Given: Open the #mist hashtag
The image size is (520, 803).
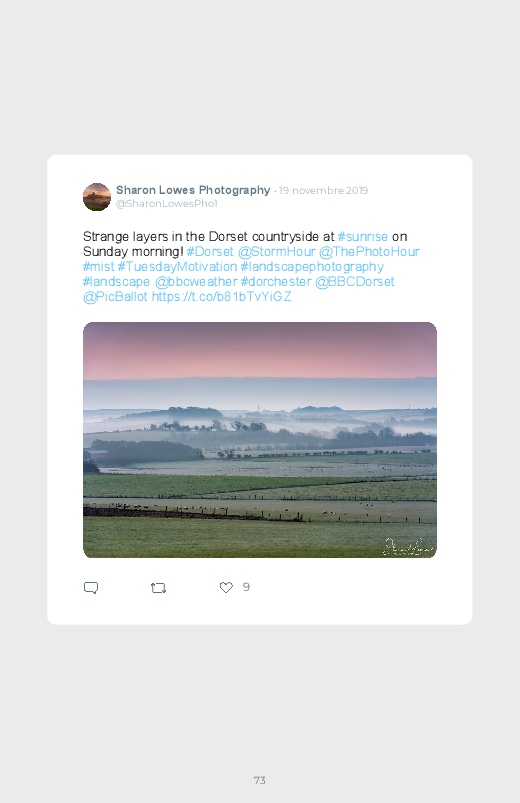Looking at the screenshot, I should [x=98, y=266].
